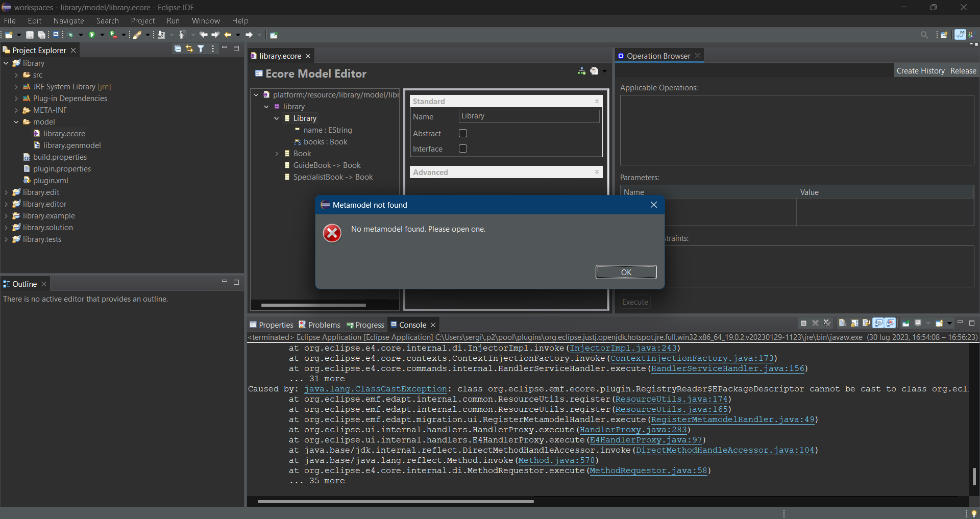This screenshot has width=980, height=519.
Task: Click the Clear Console icon
Action: pos(843,323)
